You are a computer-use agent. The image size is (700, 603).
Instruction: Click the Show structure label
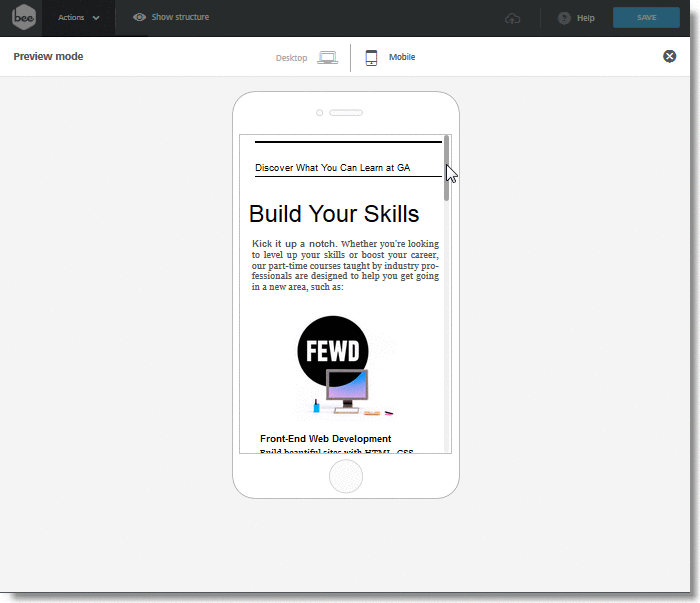point(180,18)
